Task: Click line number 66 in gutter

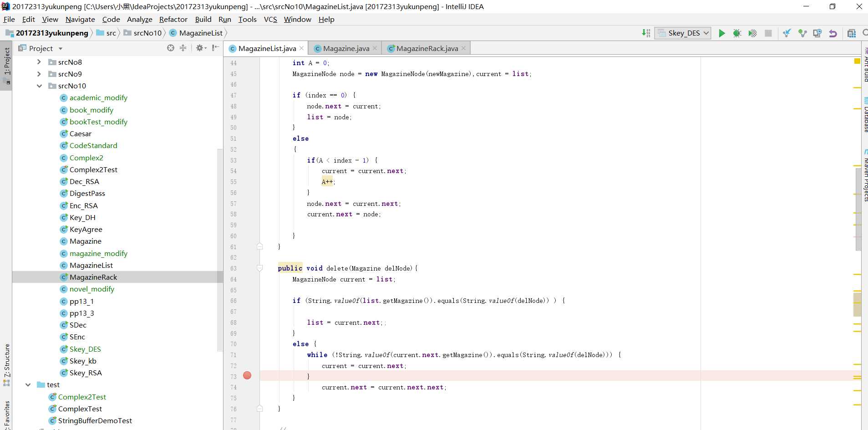Action: pyautogui.click(x=233, y=301)
